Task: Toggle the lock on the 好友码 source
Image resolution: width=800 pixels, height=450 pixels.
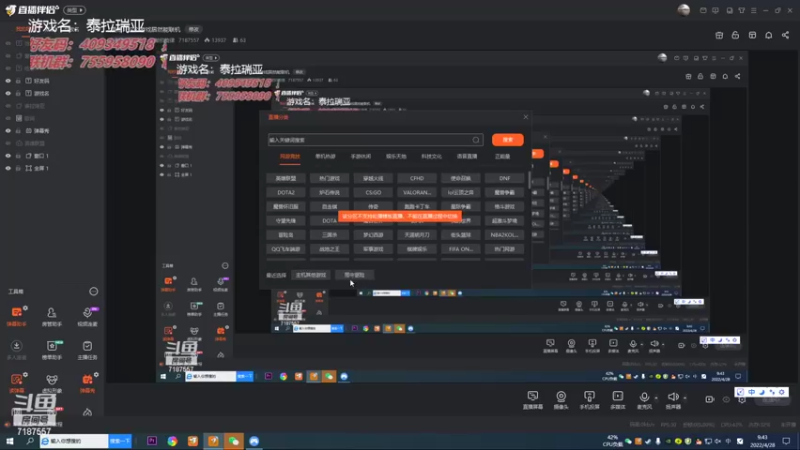Action: tap(18, 81)
